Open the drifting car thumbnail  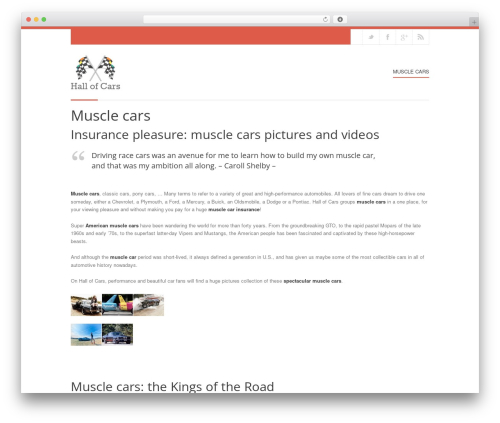pyautogui.click(x=149, y=305)
